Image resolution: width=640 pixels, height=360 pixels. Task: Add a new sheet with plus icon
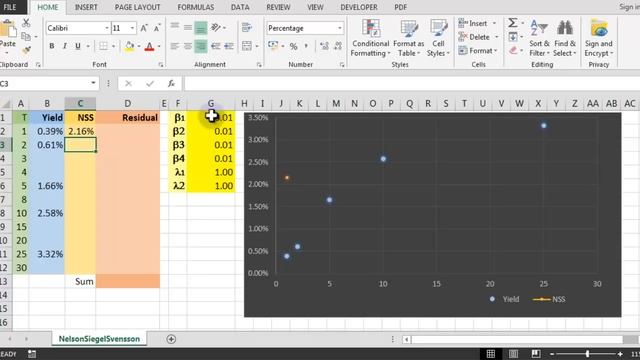[171, 339]
